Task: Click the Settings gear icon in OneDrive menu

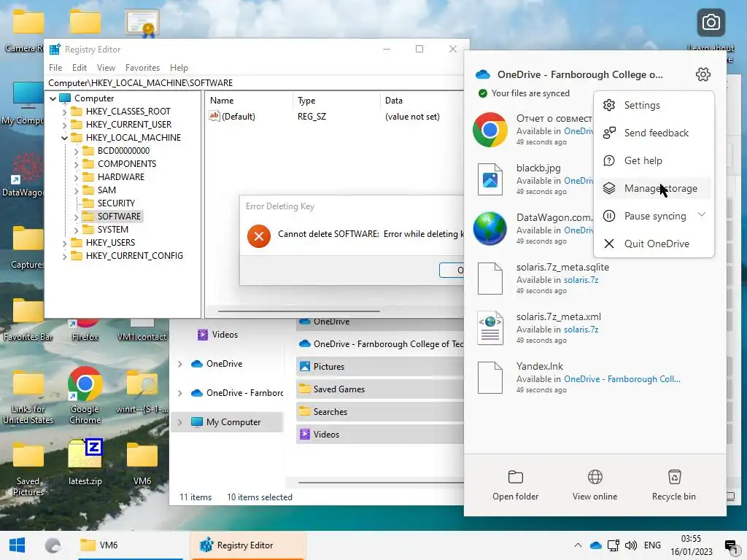Action: (x=609, y=105)
